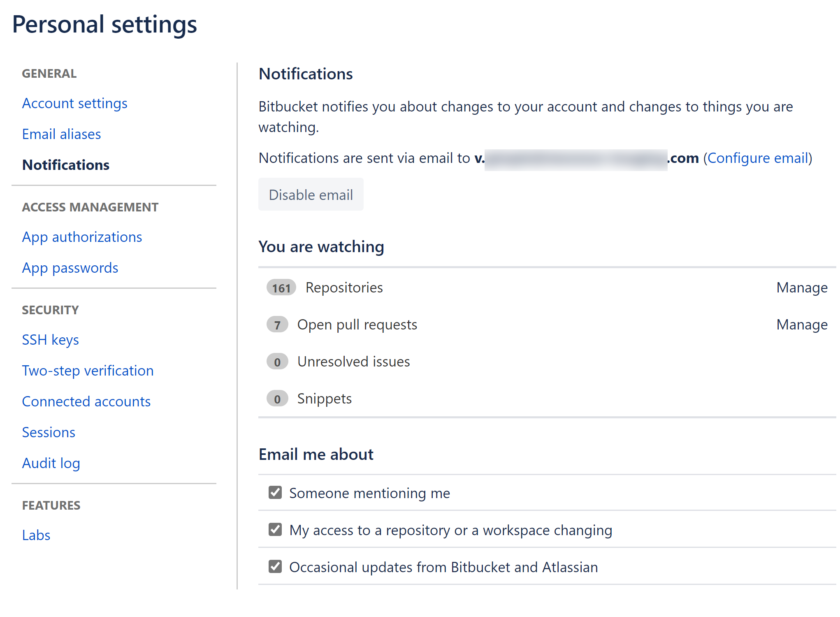Click the 161 repositories count badge
The width and height of the screenshot is (840, 617).
[x=281, y=288]
